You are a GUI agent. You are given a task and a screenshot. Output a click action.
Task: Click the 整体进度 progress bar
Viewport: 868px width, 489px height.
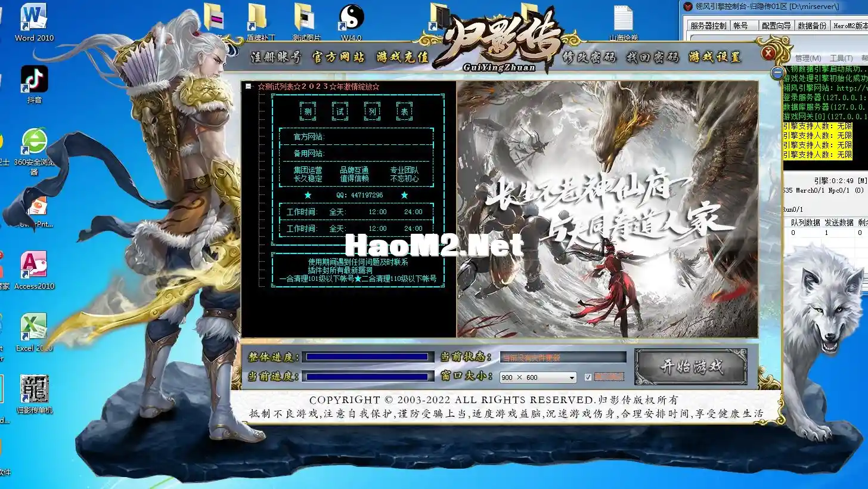coord(368,357)
